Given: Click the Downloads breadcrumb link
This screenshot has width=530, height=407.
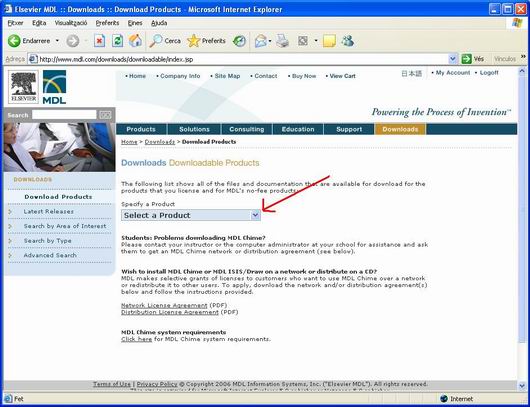Looking at the screenshot, I should 160,142.
